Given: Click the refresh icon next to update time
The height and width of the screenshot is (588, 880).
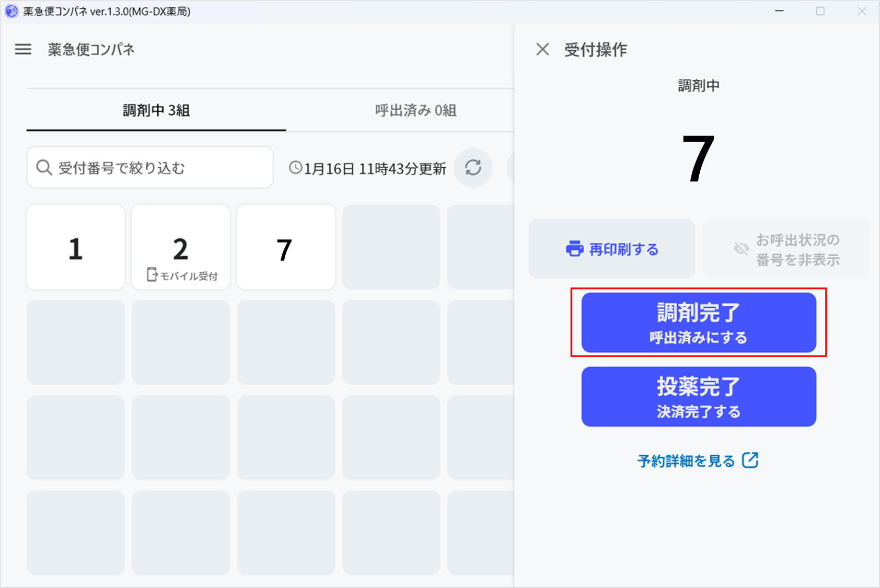Looking at the screenshot, I should coord(473,168).
